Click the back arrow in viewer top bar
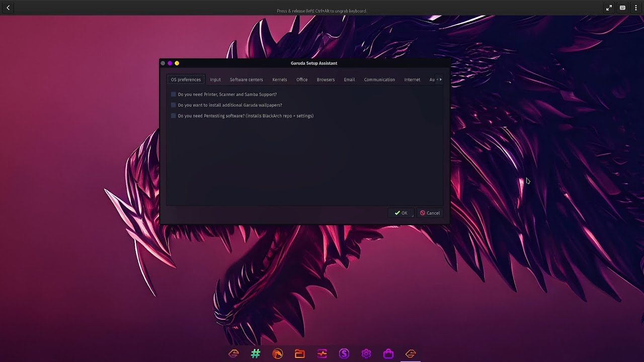The width and height of the screenshot is (644, 362). (x=8, y=8)
